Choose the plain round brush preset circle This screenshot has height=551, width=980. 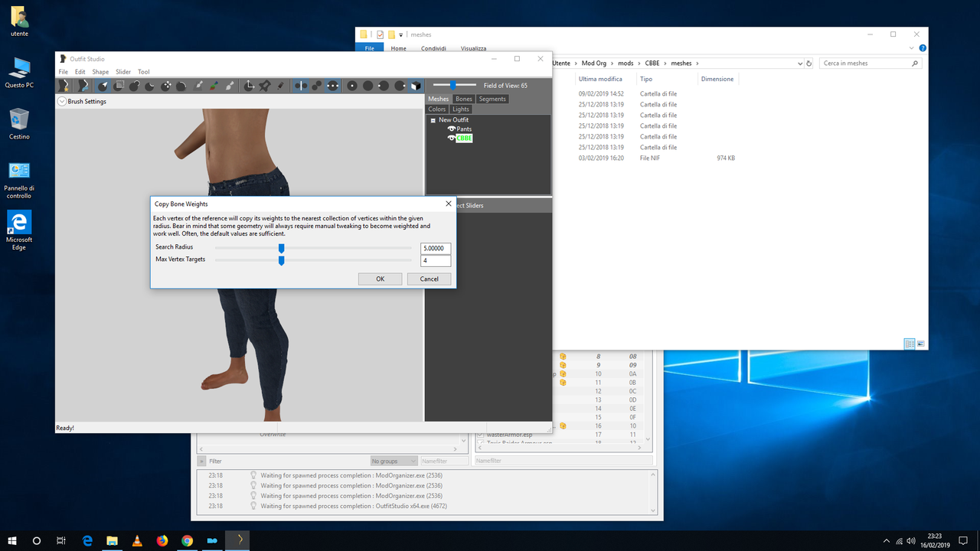[x=367, y=86]
